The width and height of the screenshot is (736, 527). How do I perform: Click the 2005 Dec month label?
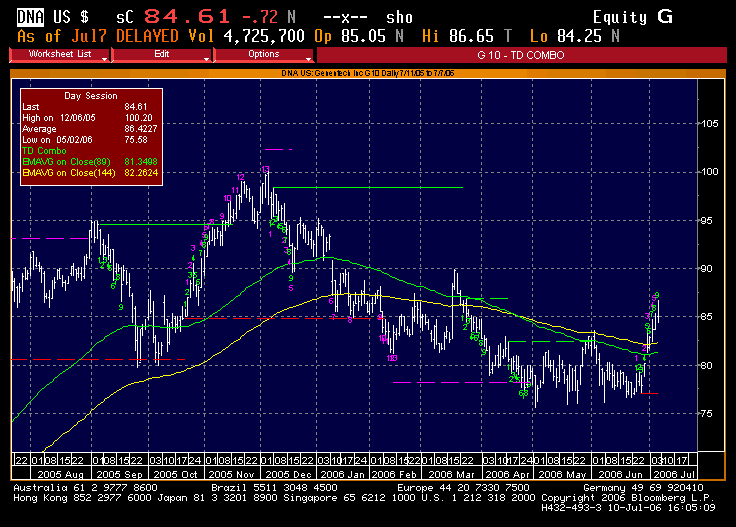[x=288, y=474]
